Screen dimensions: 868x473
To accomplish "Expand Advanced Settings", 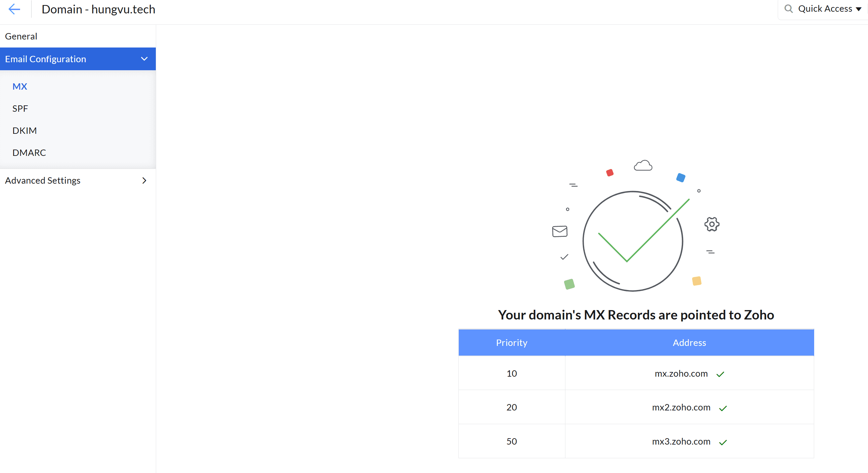I will (x=144, y=180).
